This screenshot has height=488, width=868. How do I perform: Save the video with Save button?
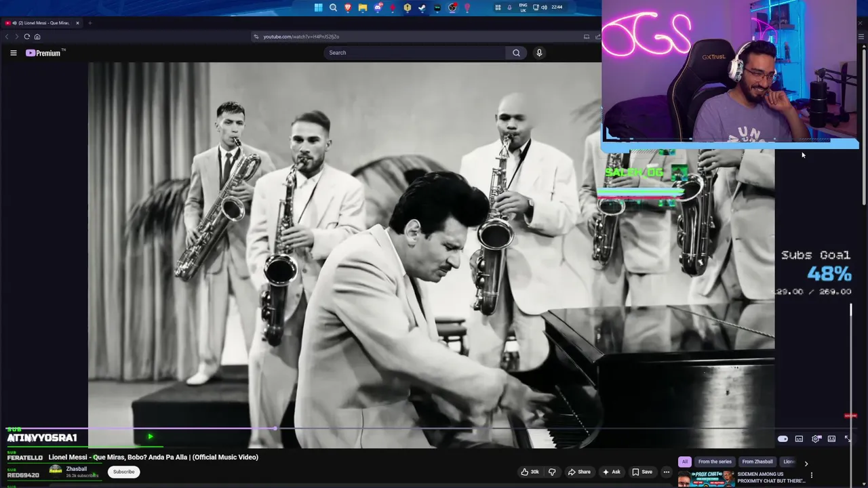pyautogui.click(x=642, y=472)
